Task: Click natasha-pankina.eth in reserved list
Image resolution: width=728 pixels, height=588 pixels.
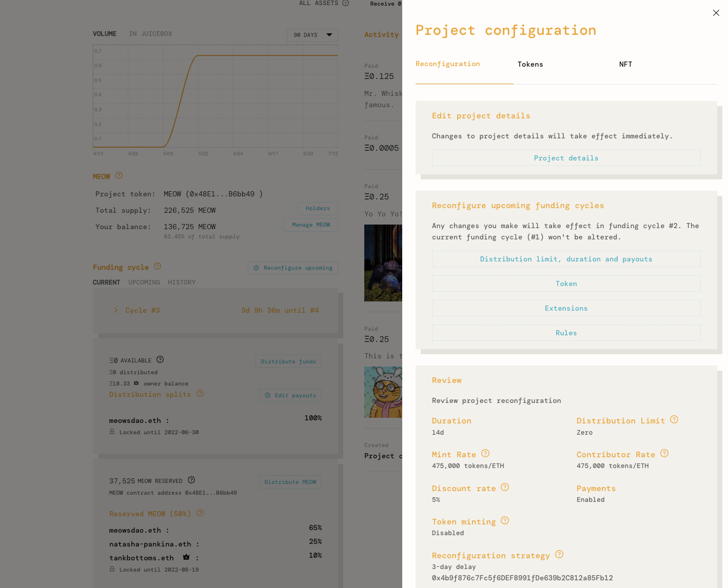Action: [x=150, y=544]
